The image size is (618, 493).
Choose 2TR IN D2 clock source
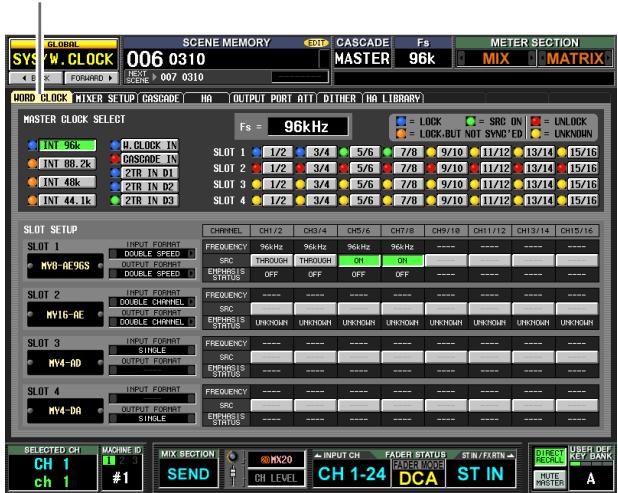[150, 187]
